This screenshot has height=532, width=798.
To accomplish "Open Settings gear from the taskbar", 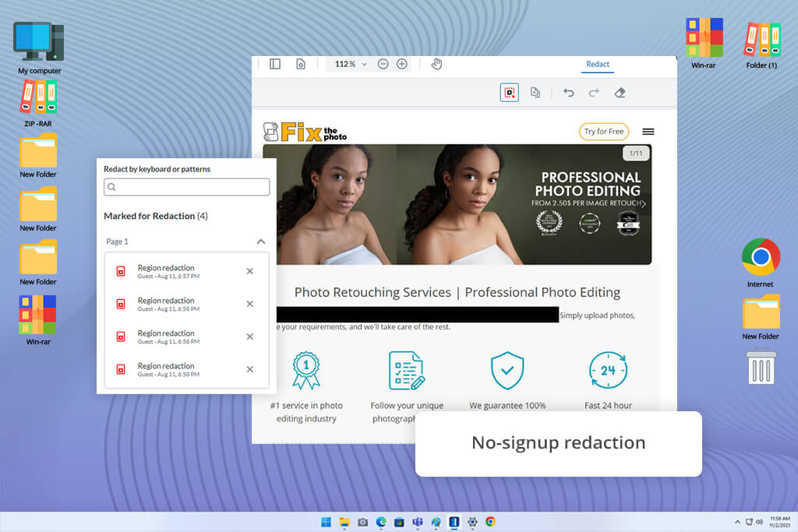I will 472,522.
